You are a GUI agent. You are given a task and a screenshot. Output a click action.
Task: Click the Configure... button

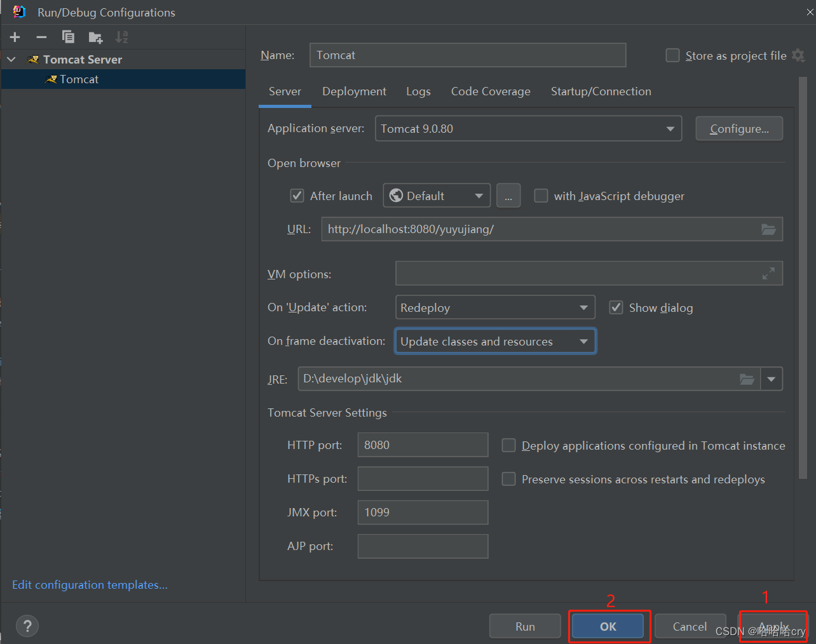[739, 128]
